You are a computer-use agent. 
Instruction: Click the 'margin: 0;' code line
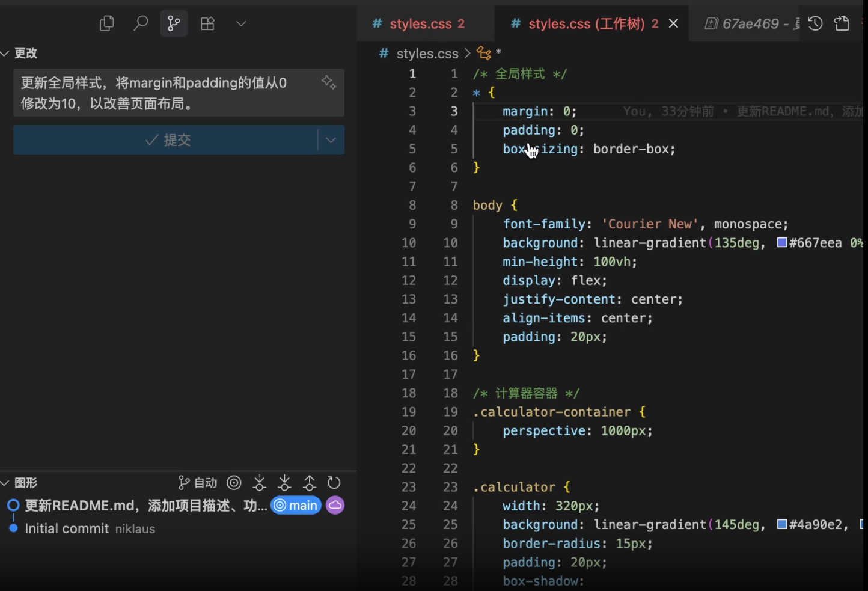[539, 111]
